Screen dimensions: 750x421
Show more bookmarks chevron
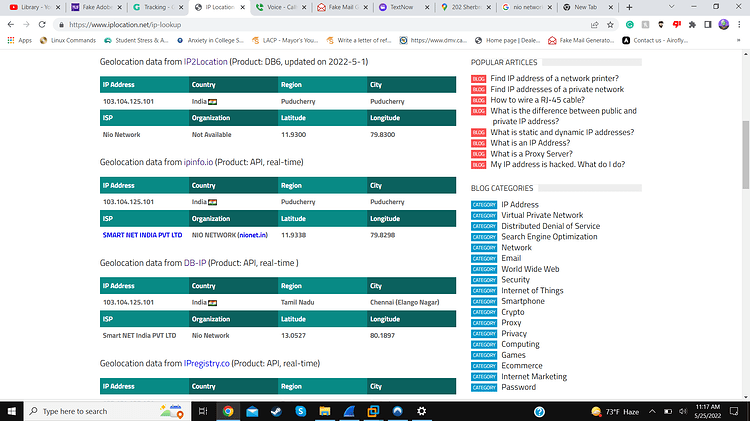point(739,41)
